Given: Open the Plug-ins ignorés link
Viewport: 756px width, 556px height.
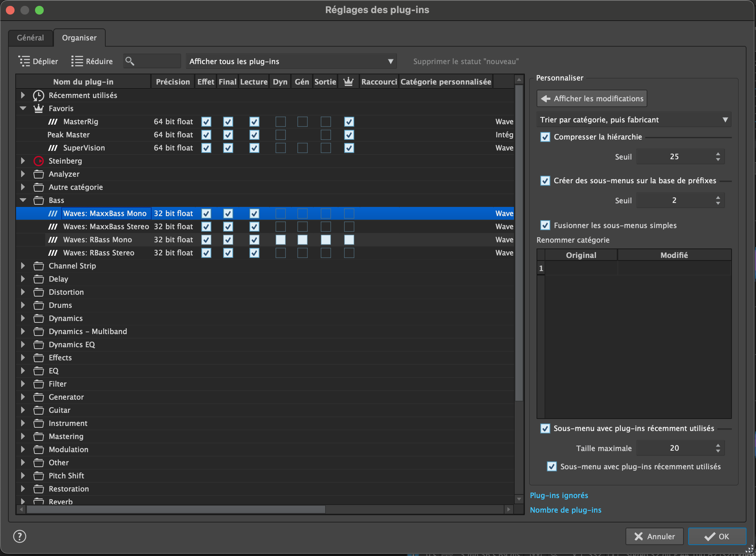Looking at the screenshot, I should pyautogui.click(x=558, y=495).
